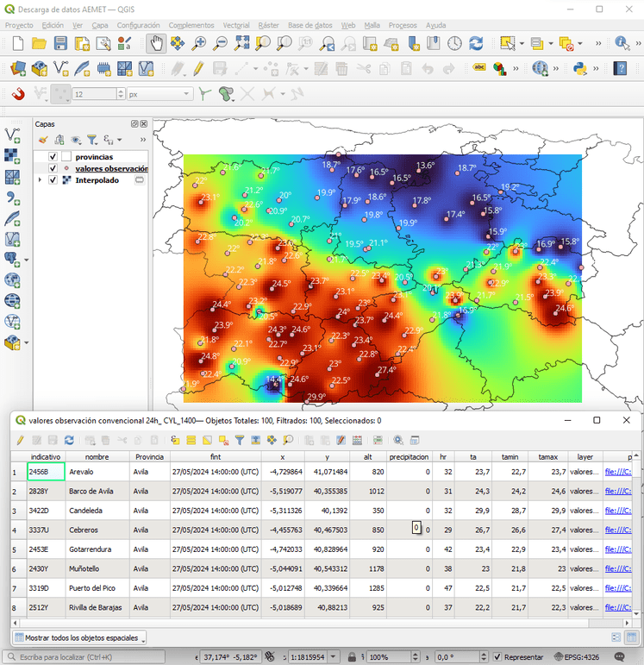Save the project with the floppy disk icon
This screenshot has height=665, width=644.
(x=60, y=43)
